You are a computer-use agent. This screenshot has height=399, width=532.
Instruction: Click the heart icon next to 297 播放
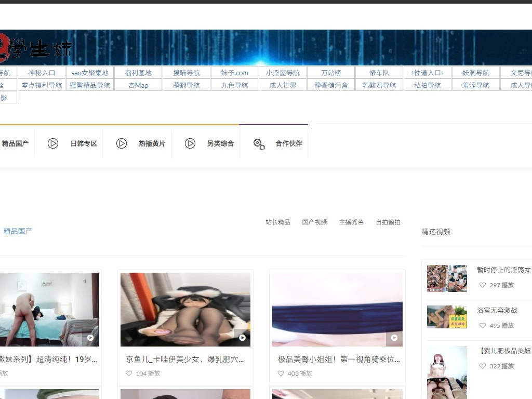pyautogui.click(x=483, y=285)
